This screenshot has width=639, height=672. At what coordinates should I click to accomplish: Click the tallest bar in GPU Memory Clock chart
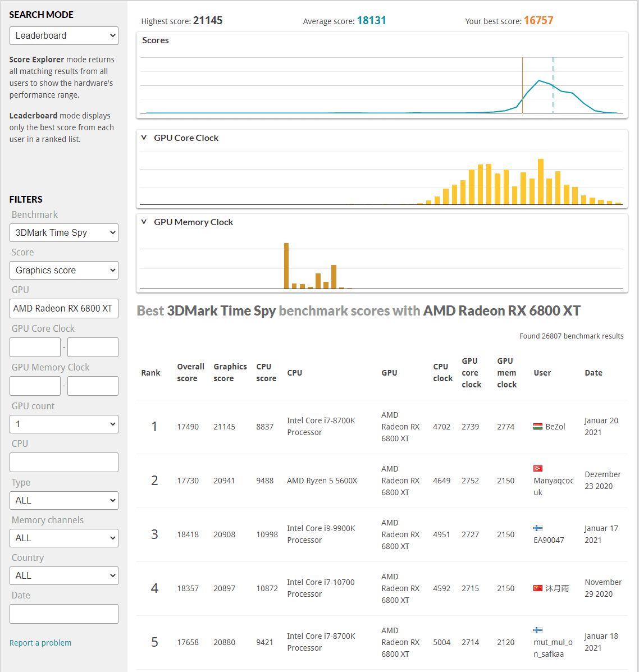[286, 266]
